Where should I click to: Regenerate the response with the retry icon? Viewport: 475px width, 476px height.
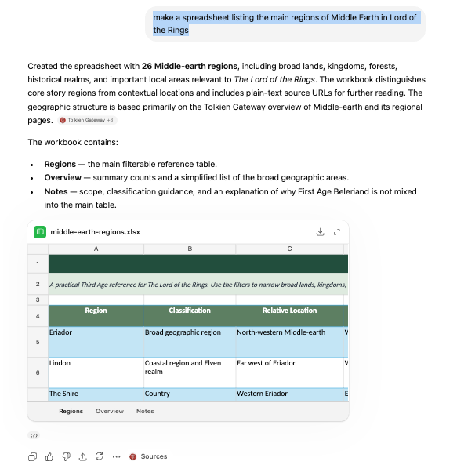pyautogui.click(x=100, y=456)
